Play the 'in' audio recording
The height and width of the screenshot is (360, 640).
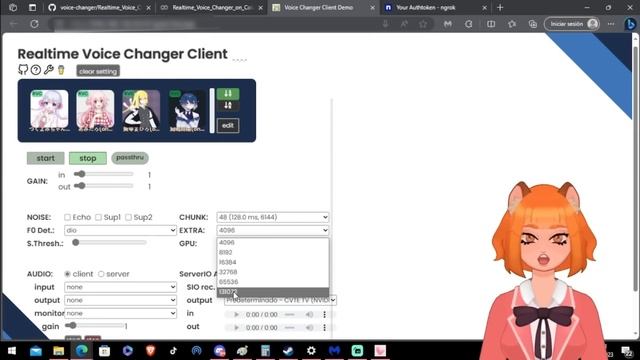point(236,314)
